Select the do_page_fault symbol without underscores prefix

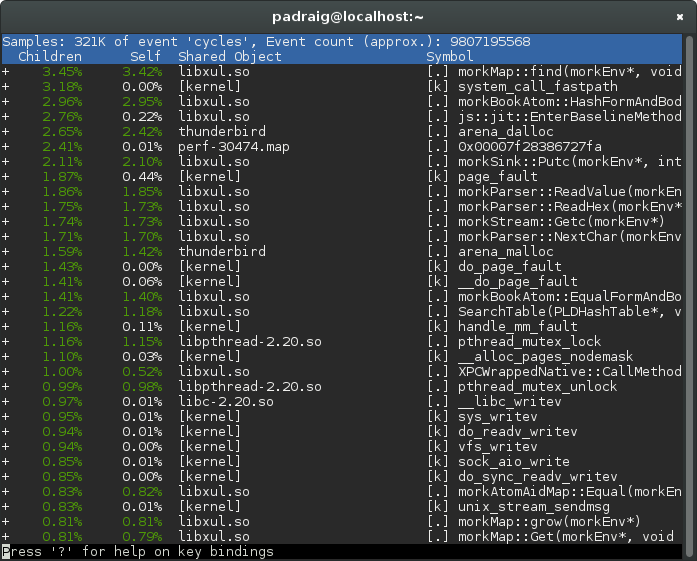[x=510, y=267]
